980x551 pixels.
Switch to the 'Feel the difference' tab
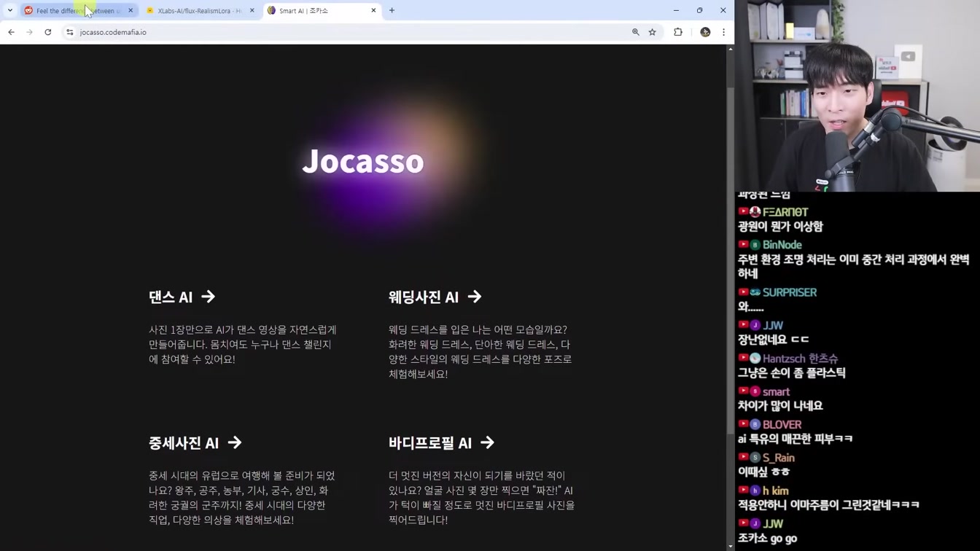(x=78, y=11)
